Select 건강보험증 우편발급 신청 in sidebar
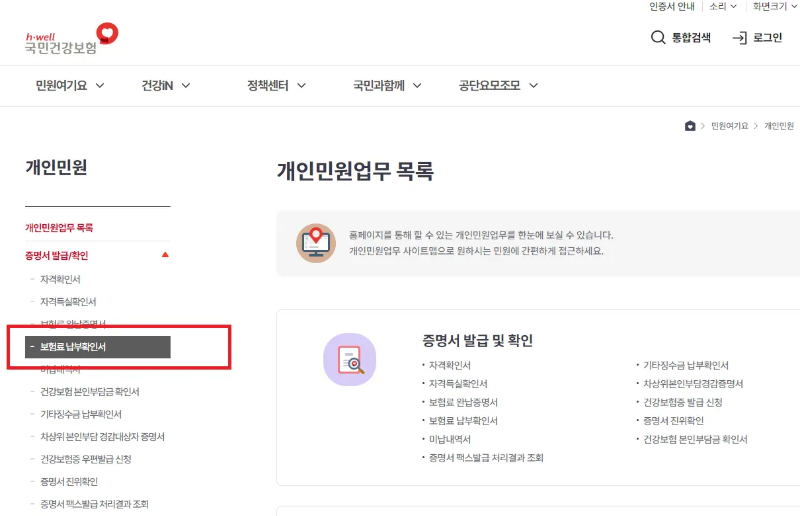Viewport: 800px width, 516px height. pyautogui.click(x=86, y=459)
